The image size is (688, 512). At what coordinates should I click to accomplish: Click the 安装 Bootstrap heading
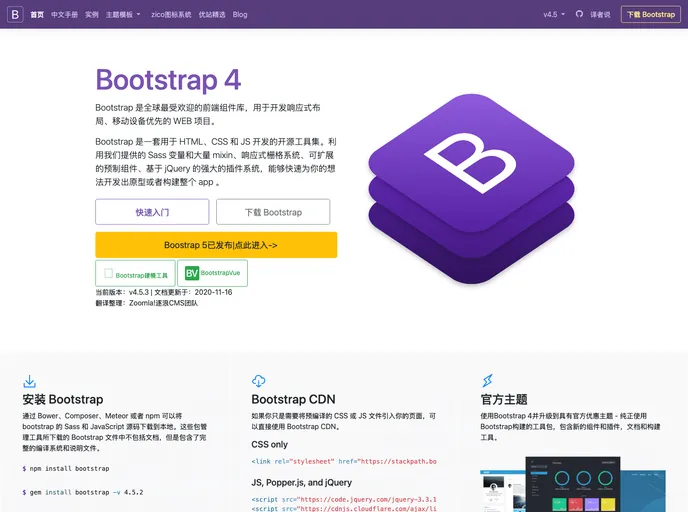[63, 399]
